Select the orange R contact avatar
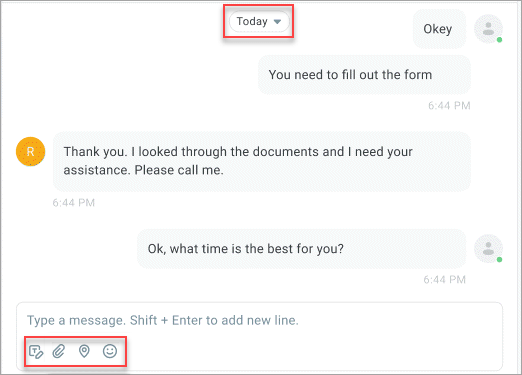Screen dimensions: 522x375 (x=31, y=152)
